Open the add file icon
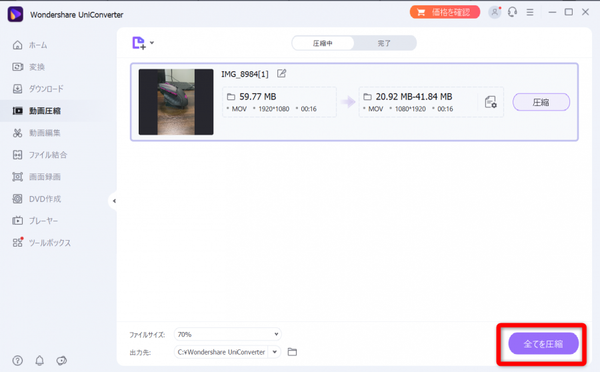The image size is (600, 372). pos(139,43)
